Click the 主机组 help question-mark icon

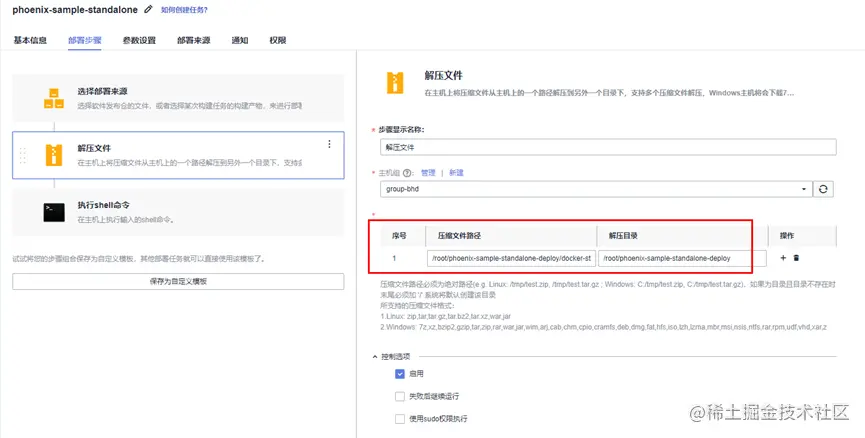click(x=407, y=173)
